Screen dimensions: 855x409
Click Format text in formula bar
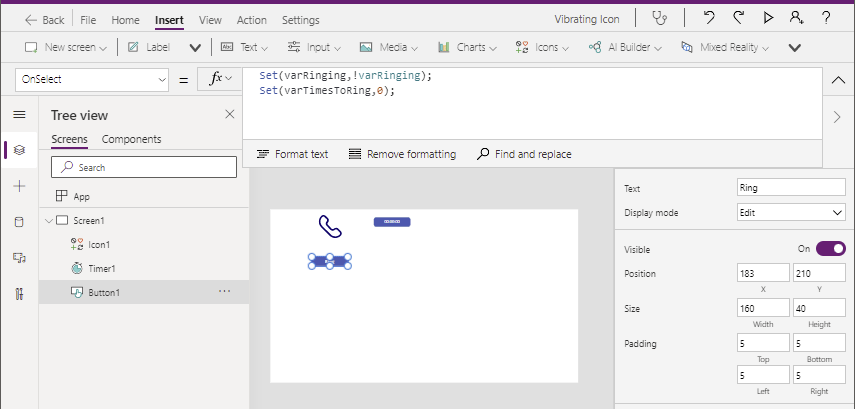coord(292,154)
